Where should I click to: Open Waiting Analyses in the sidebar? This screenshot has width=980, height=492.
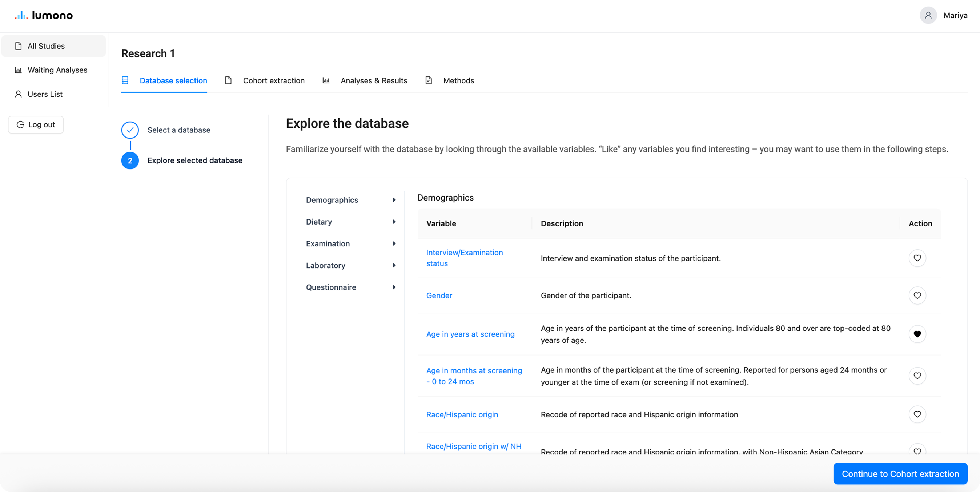click(57, 70)
